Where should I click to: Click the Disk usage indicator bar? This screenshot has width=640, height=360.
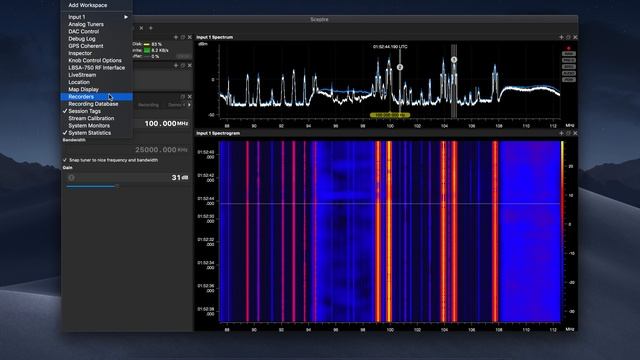(x=147, y=44)
